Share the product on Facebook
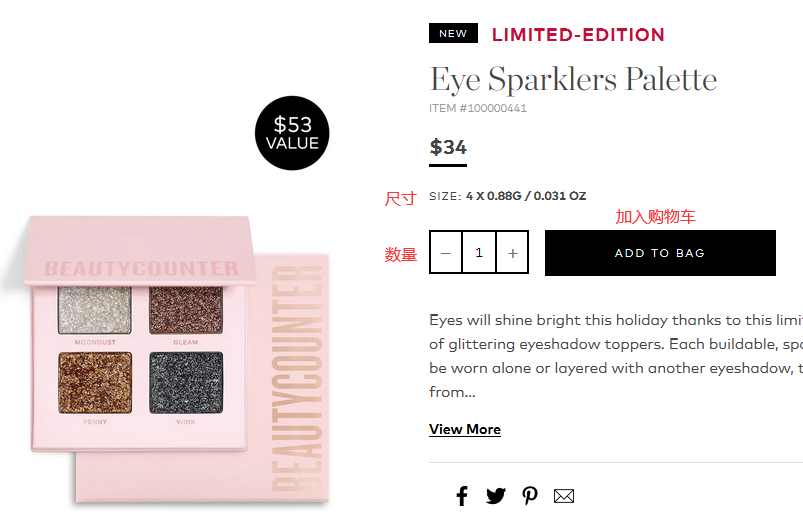Viewport: 803px width, 526px height. click(x=462, y=496)
